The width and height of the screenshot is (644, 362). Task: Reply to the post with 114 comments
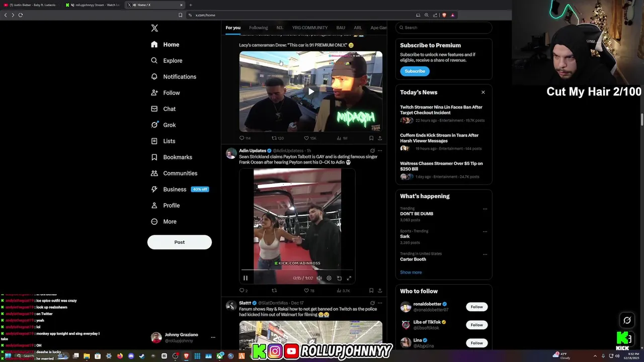(245, 138)
